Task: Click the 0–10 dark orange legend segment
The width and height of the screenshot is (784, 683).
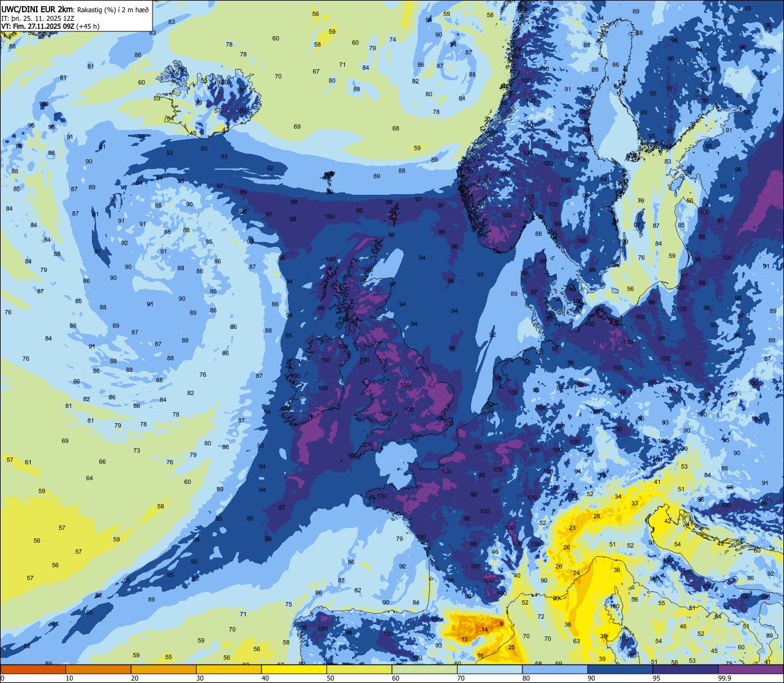Action: (33, 670)
